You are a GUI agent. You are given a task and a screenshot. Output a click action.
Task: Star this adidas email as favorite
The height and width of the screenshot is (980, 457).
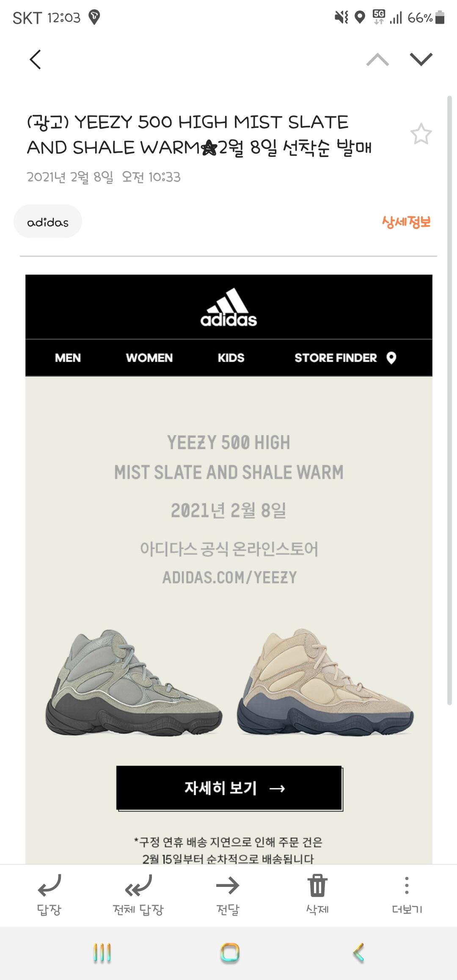pos(421,134)
